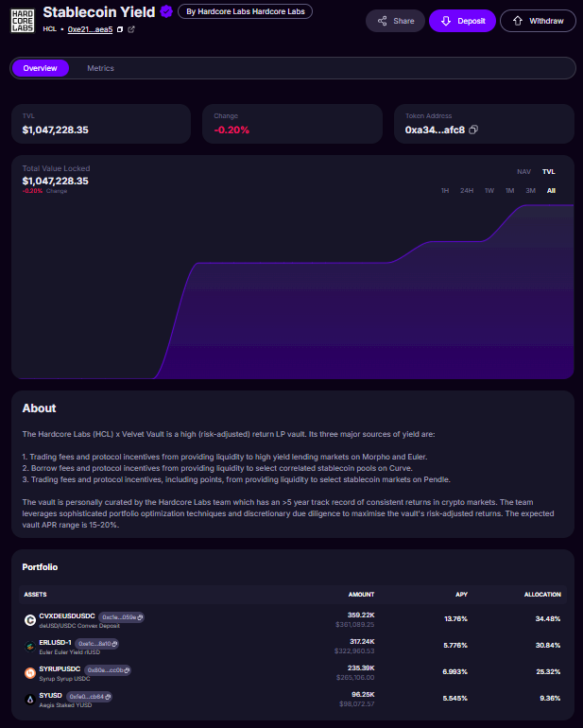
Task: Click the ERLUSD-1 token logo
Action: tap(30, 647)
